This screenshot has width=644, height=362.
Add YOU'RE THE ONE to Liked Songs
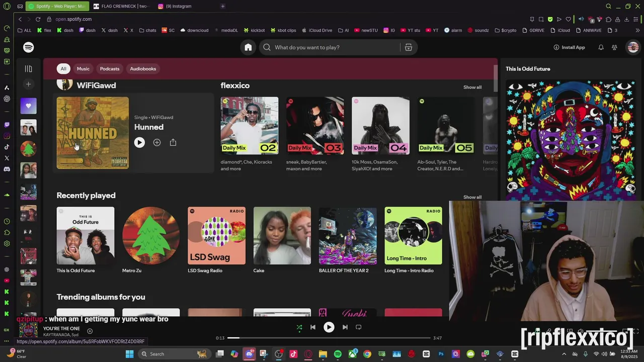pos(90,331)
